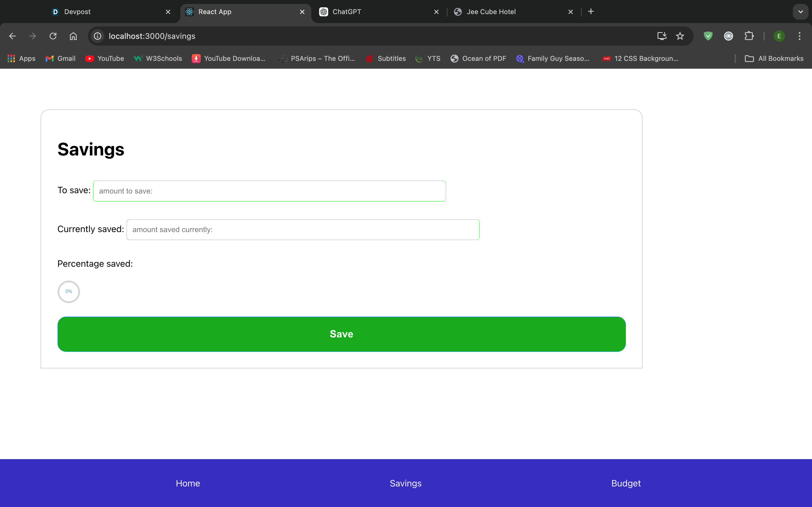Click the green shield extension icon

[x=708, y=36]
